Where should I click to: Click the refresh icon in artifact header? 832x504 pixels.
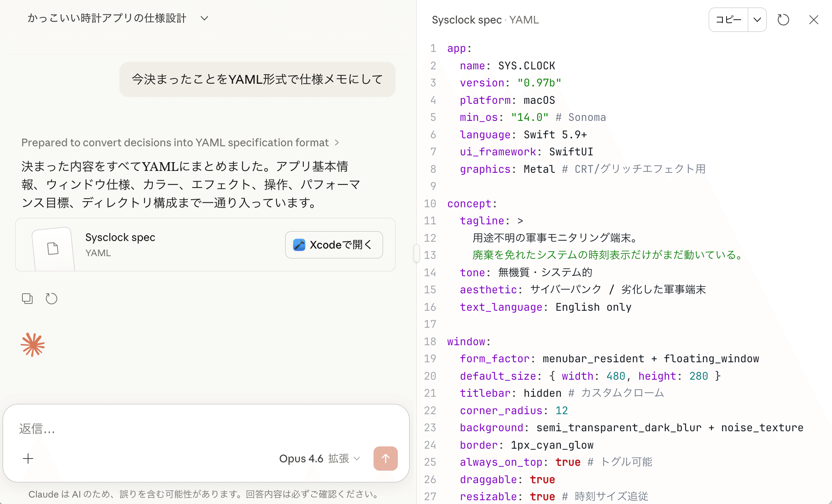click(783, 20)
